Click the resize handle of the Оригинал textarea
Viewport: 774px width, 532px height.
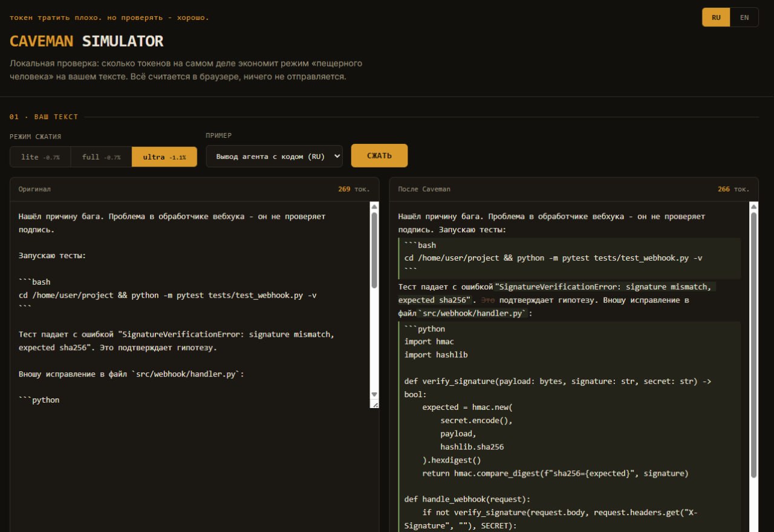tap(374, 404)
